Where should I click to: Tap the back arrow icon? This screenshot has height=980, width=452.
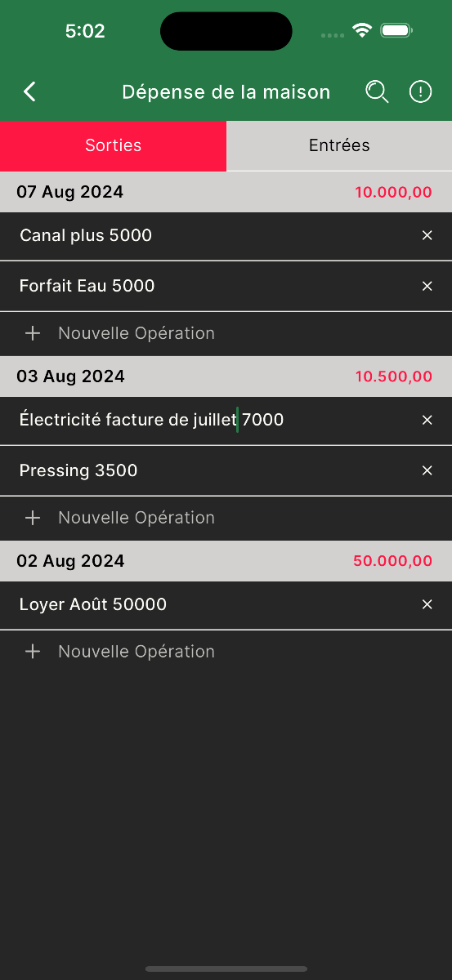point(29,91)
